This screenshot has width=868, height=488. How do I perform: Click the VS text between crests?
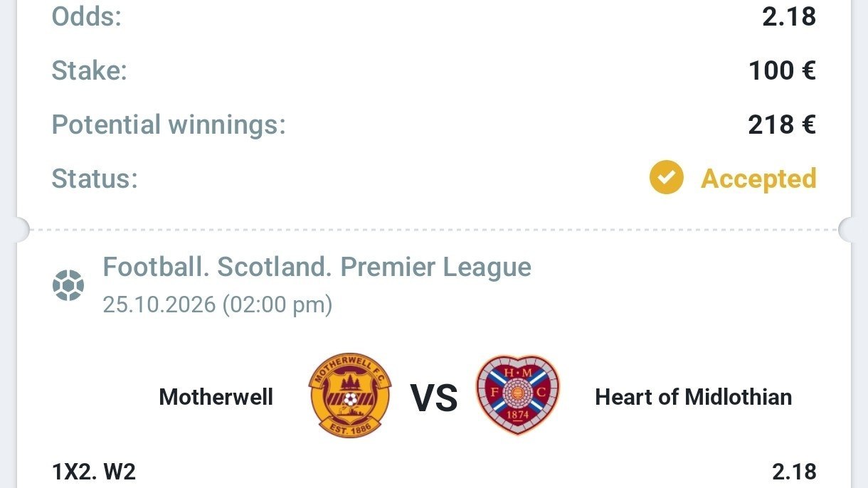click(434, 398)
